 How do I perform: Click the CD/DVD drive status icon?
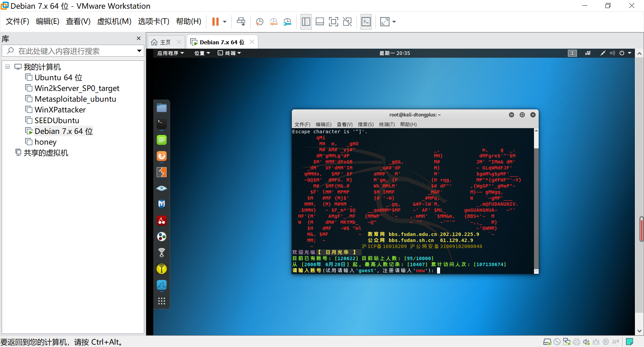point(557,342)
